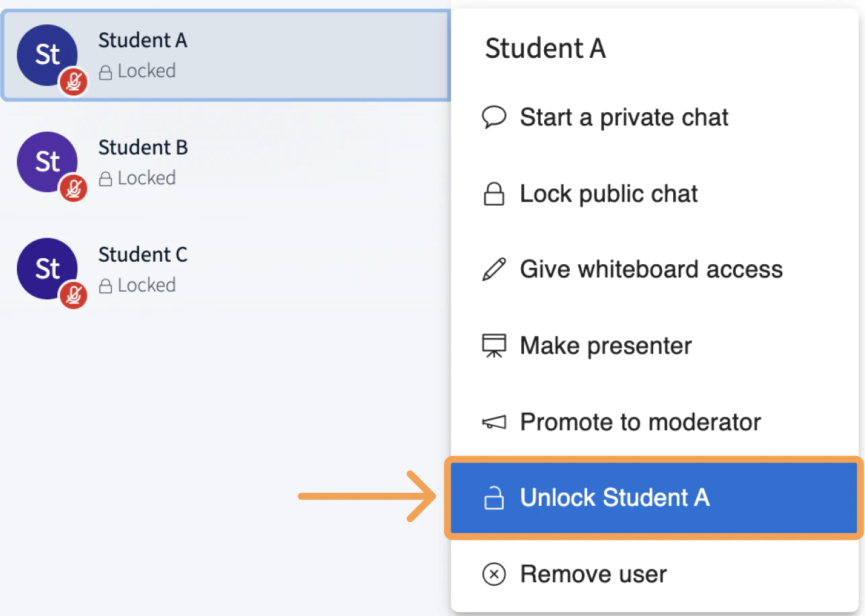Select Start a private chat

(624, 118)
